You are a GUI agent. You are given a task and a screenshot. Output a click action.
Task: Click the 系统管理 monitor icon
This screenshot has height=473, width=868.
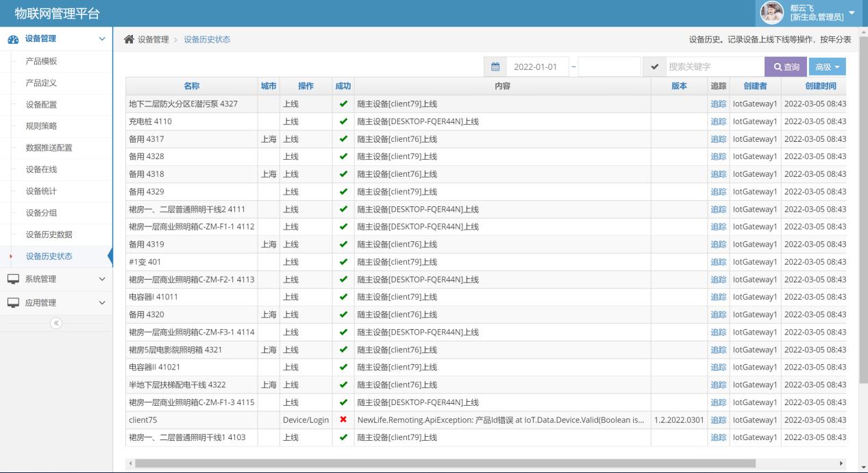[x=13, y=279]
